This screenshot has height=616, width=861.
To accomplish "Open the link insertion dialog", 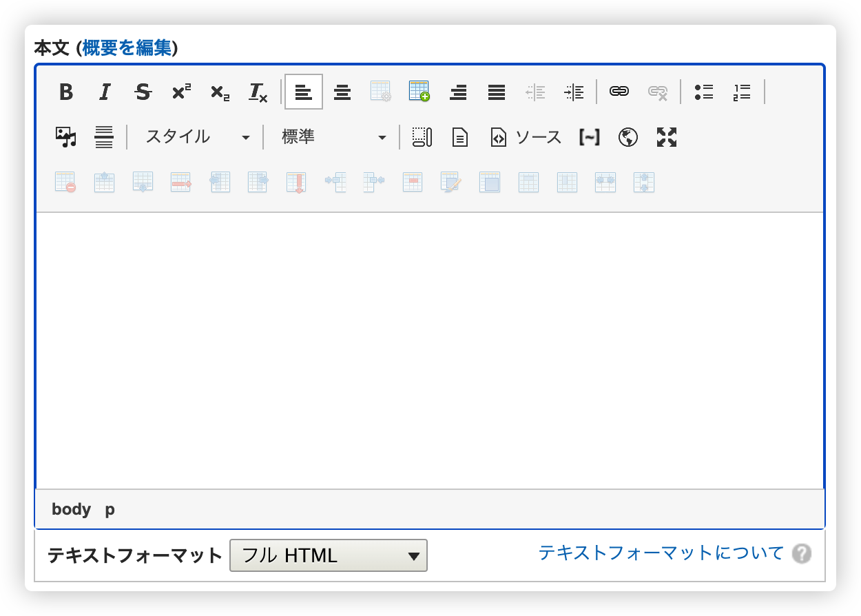I will 619,92.
